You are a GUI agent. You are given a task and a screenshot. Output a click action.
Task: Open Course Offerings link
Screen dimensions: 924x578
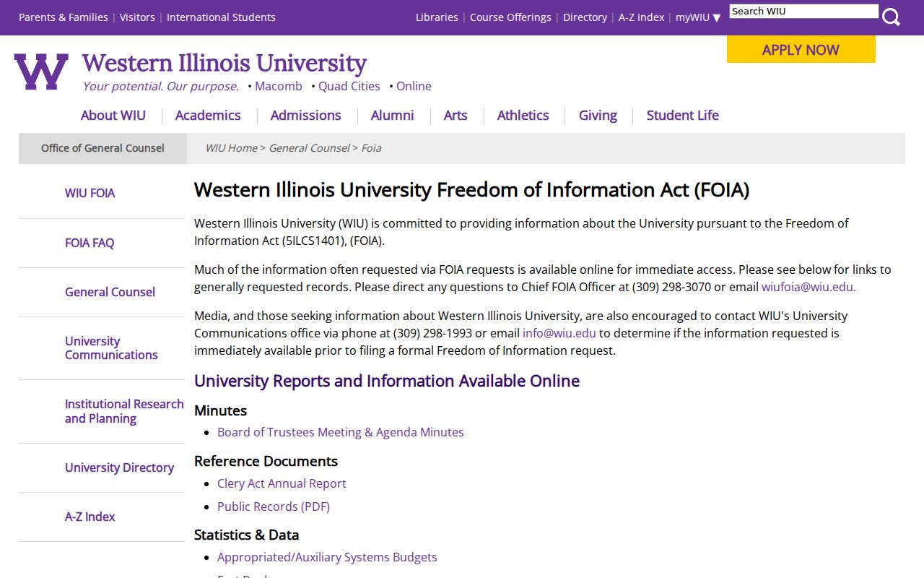(x=510, y=17)
